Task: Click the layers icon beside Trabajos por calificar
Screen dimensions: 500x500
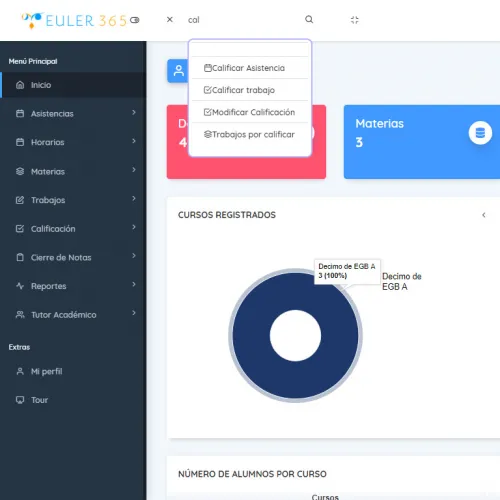Action: click(208, 134)
